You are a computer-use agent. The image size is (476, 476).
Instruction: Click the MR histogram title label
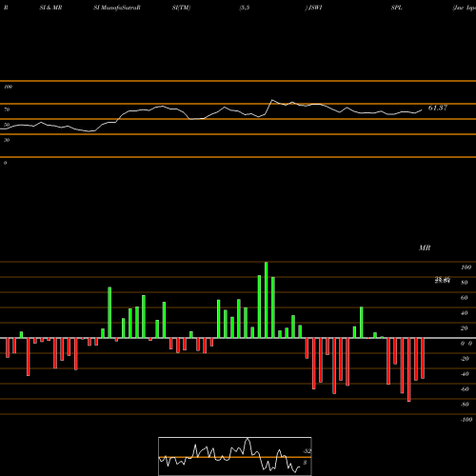click(x=425, y=248)
